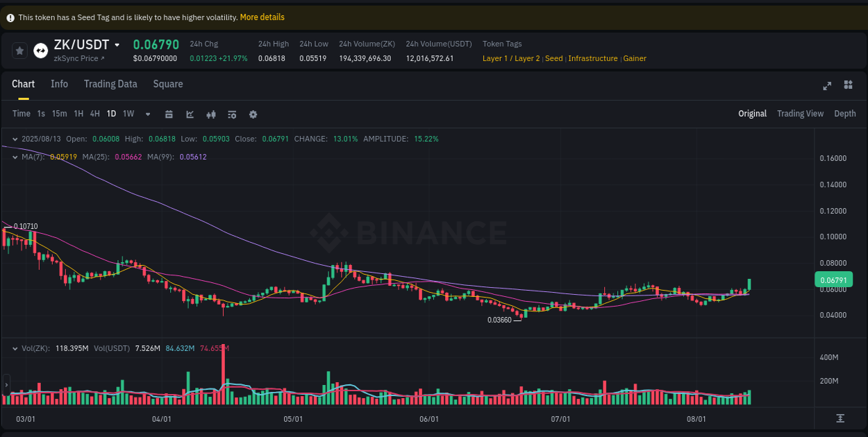This screenshot has height=437, width=868.
Task: Expand the chart to fullscreen
Action: (827, 86)
